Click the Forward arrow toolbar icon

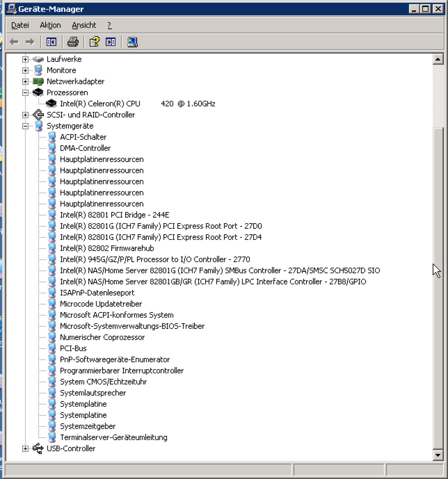30,42
